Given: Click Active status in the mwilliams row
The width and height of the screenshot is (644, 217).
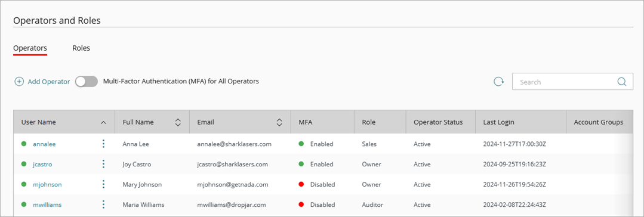Looking at the screenshot, I should (422, 204).
